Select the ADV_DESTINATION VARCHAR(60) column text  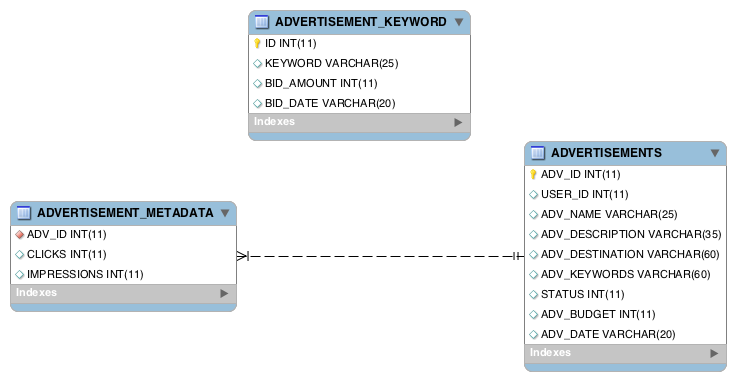tap(630, 254)
